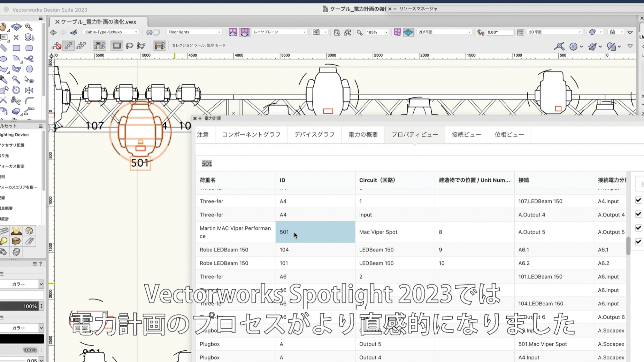Switch to the 注意 tab
The height and width of the screenshot is (362, 644).
(x=203, y=135)
